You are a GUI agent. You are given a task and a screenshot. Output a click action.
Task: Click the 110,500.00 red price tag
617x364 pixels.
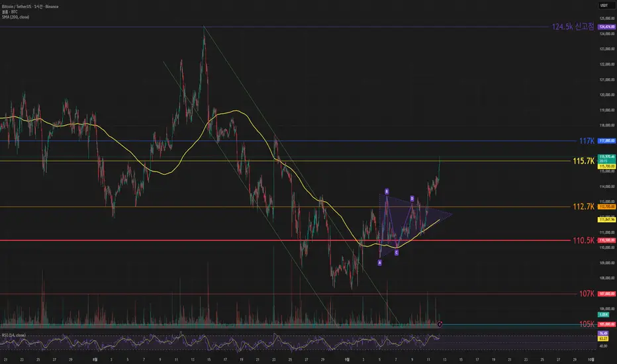607,240
